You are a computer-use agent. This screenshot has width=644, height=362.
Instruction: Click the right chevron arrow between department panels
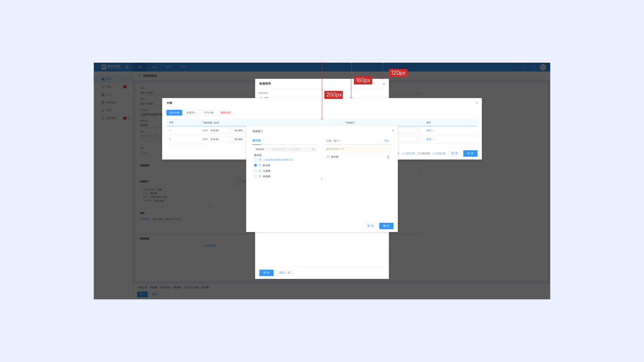click(322, 179)
